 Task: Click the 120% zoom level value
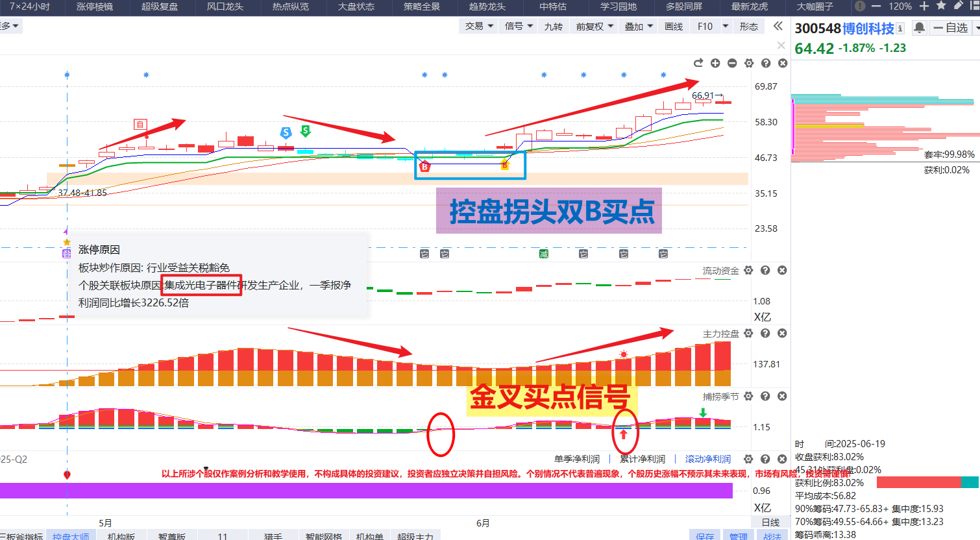pyautogui.click(x=900, y=6)
